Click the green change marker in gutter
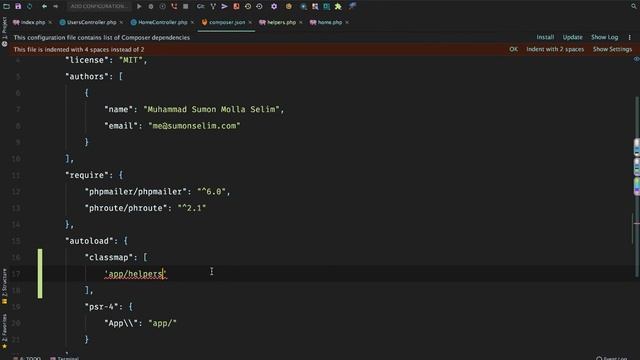This screenshot has width=640, height=360. point(40,273)
